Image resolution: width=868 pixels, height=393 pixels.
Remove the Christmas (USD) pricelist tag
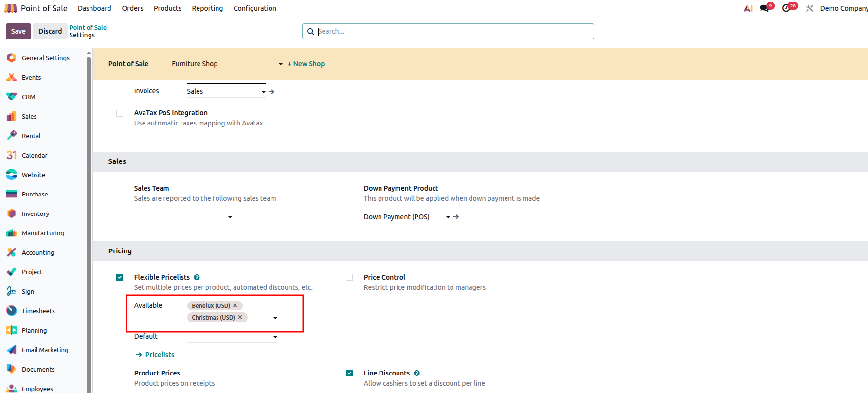coord(240,317)
